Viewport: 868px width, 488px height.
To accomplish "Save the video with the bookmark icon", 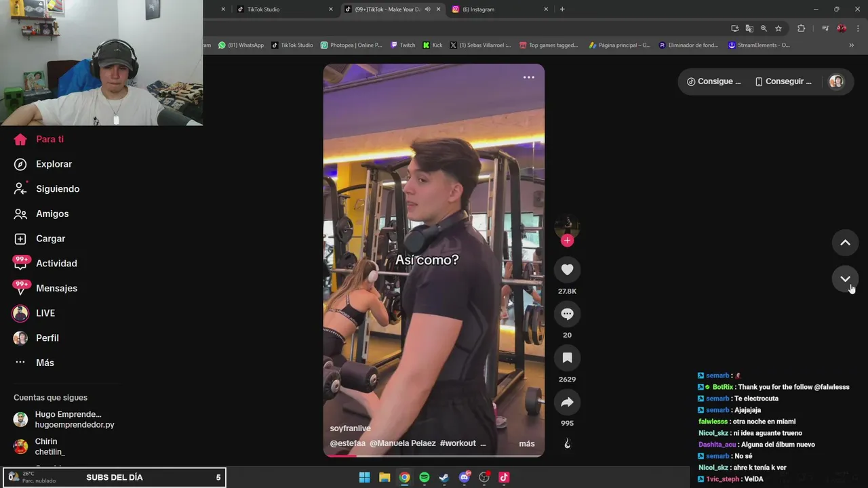I will pos(567,358).
